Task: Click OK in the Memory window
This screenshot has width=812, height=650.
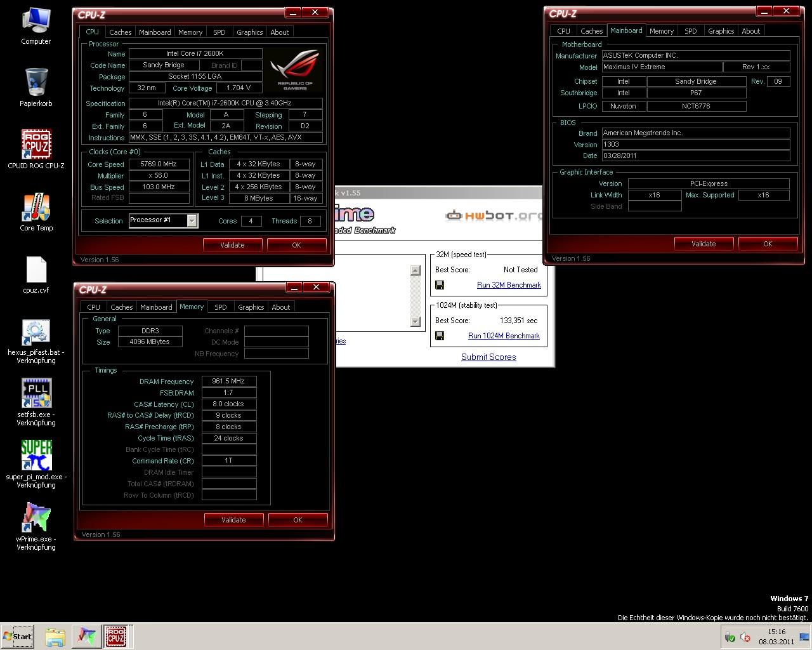Action: pyautogui.click(x=298, y=520)
